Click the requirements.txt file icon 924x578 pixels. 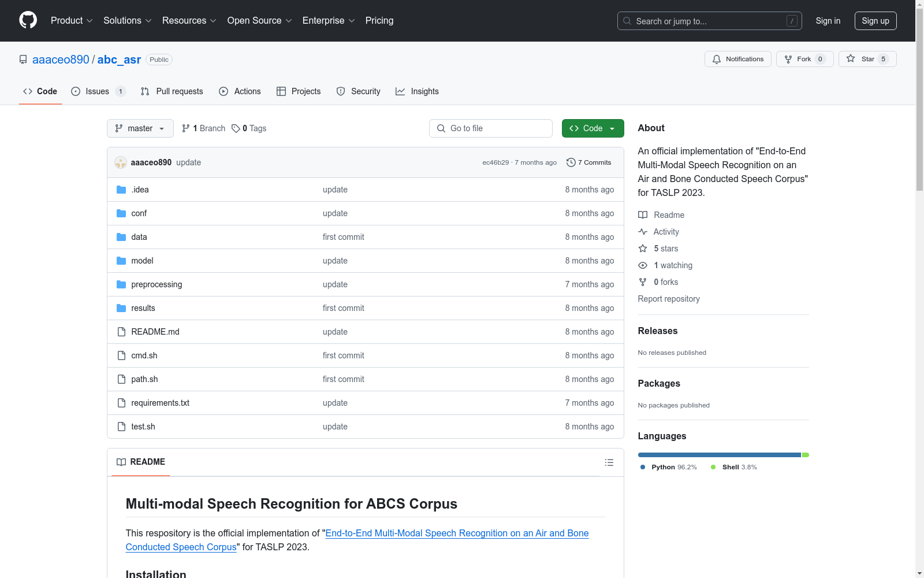click(x=121, y=403)
